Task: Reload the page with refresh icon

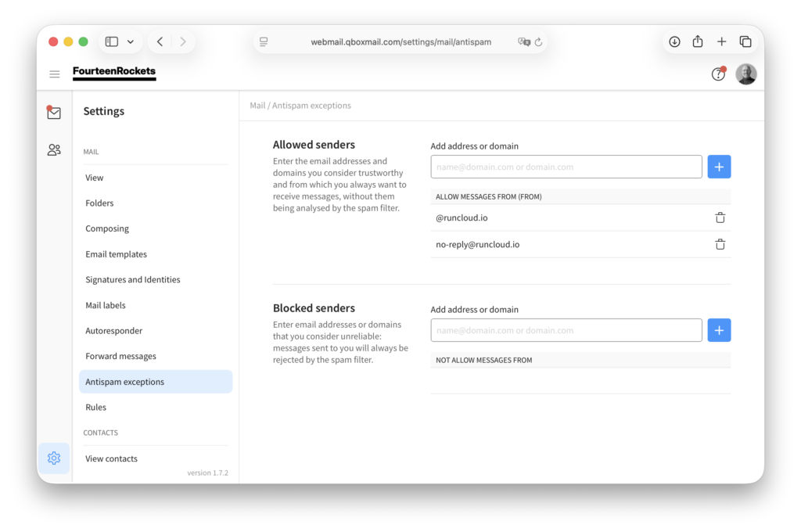Action: pyautogui.click(x=538, y=42)
